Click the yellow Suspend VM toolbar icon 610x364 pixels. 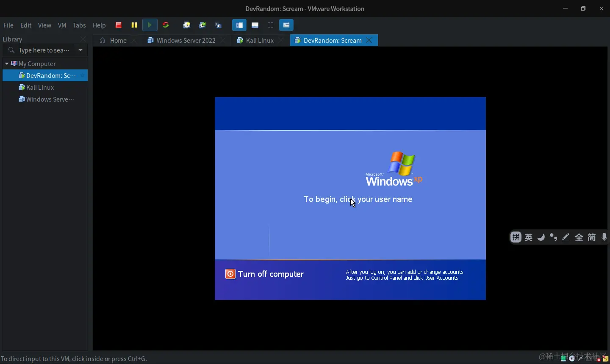point(134,25)
